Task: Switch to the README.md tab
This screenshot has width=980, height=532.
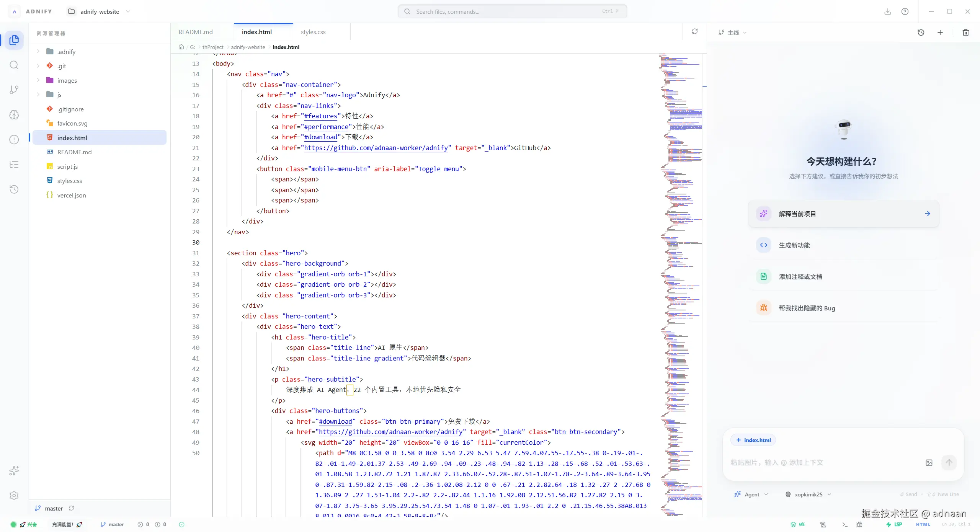Action: coord(196,32)
